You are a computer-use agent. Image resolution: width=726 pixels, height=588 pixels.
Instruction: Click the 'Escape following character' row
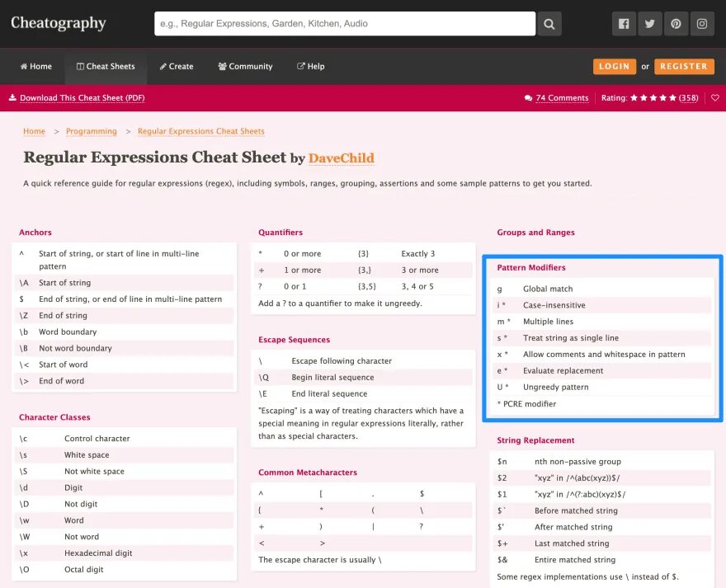click(x=363, y=361)
